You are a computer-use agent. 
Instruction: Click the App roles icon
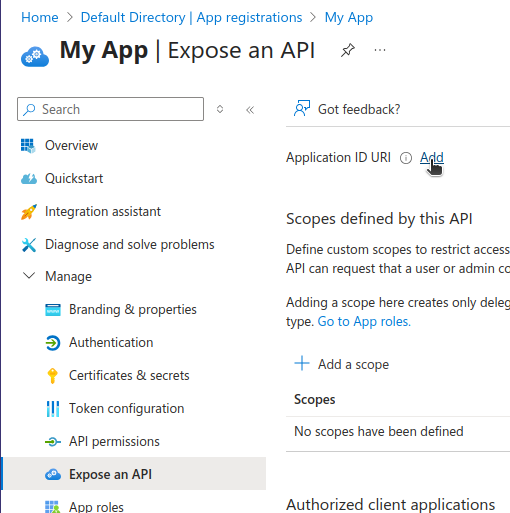coord(52,507)
